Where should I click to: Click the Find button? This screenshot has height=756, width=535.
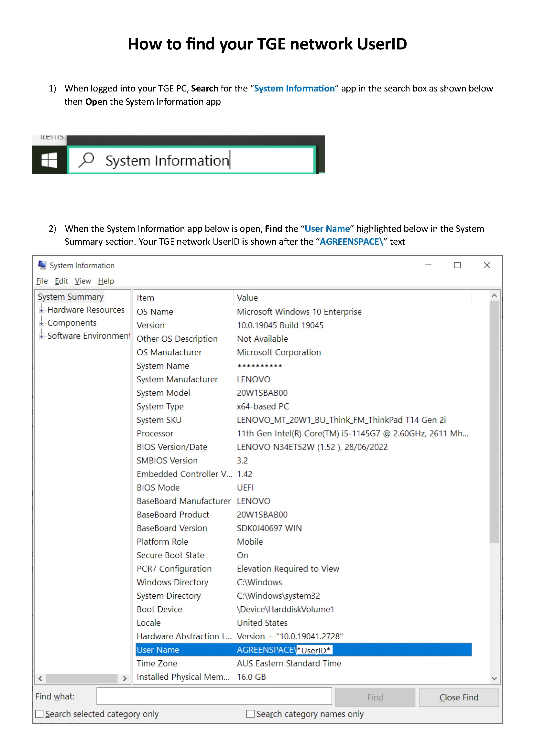375,697
